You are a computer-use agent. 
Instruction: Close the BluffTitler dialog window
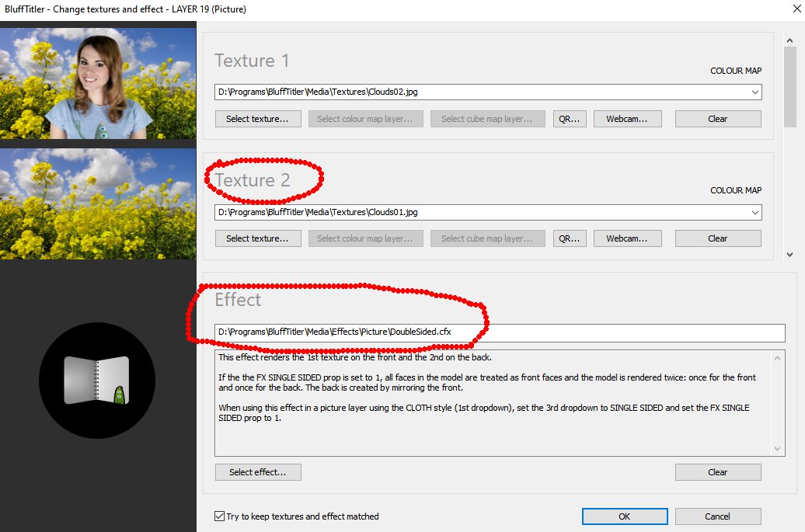(x=796, y=9)
